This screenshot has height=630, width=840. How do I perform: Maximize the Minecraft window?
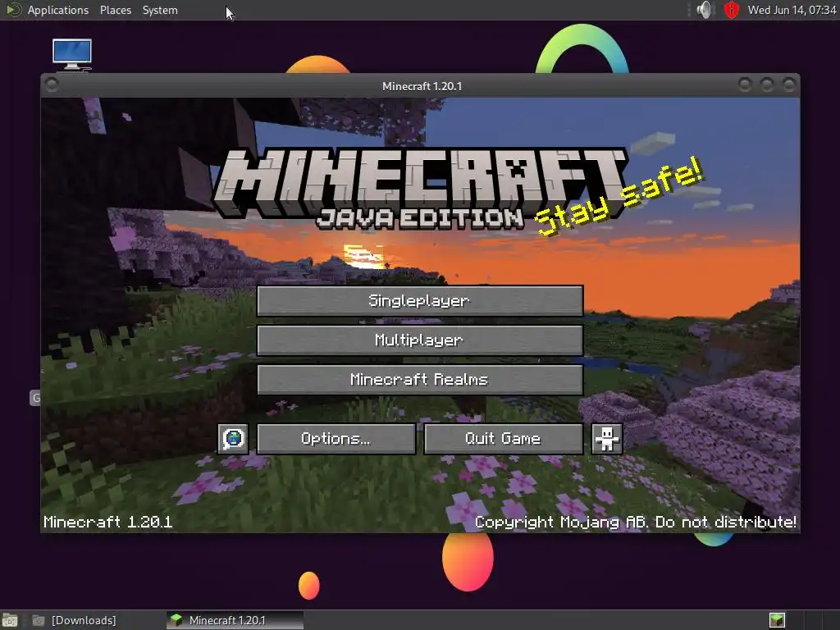click(x=767, y=84)
